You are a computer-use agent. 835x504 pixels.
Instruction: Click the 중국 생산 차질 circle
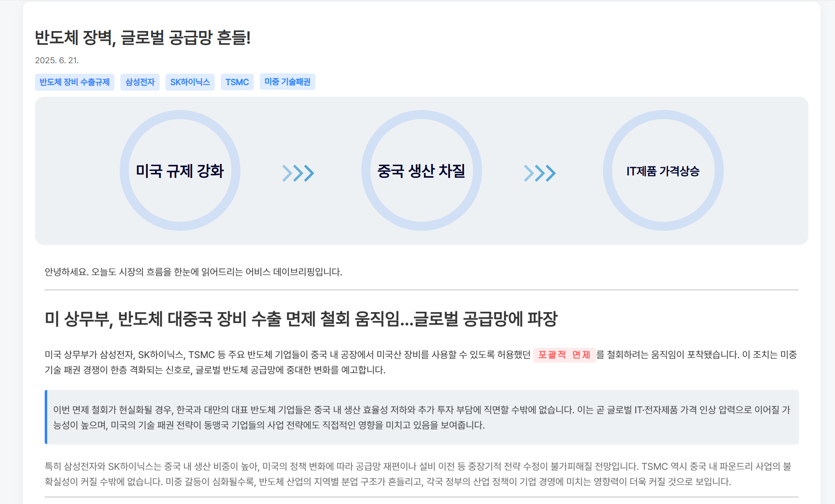[421, 170]
